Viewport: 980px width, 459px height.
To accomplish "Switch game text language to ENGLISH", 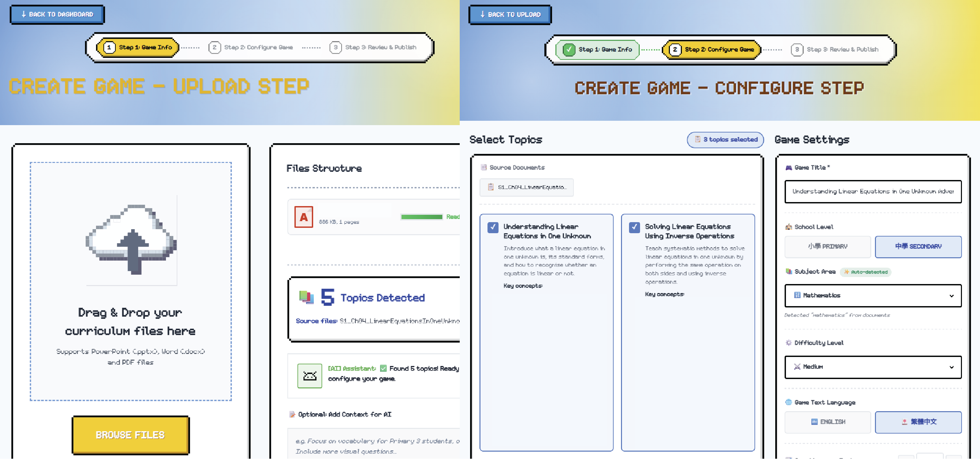I will (x=827, y=422).
